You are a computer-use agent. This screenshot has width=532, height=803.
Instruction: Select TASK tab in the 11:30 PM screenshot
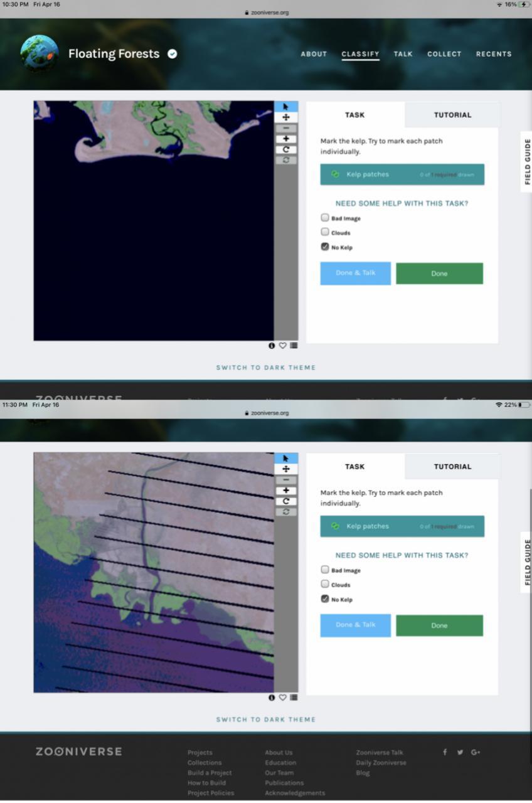[354, 467]
